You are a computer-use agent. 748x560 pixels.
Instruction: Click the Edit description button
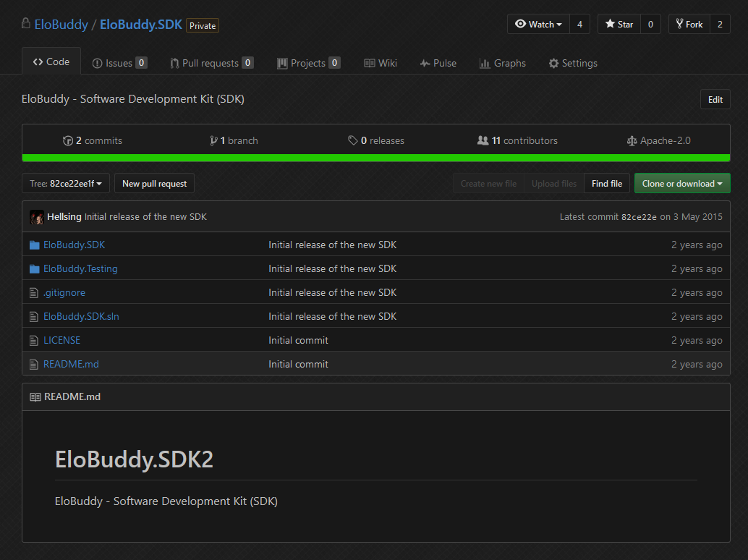click(x=715, y=100)
